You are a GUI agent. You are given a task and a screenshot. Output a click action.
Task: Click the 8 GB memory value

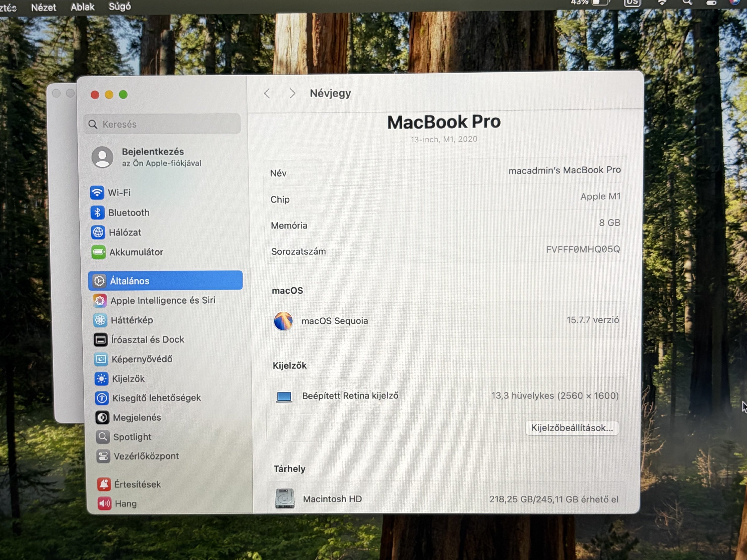point(610,223)
